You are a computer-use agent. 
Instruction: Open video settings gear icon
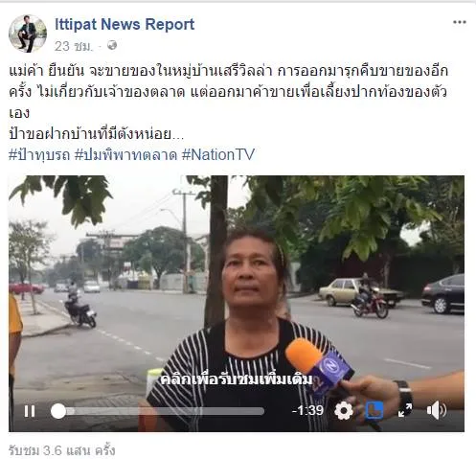click(344, 410)
